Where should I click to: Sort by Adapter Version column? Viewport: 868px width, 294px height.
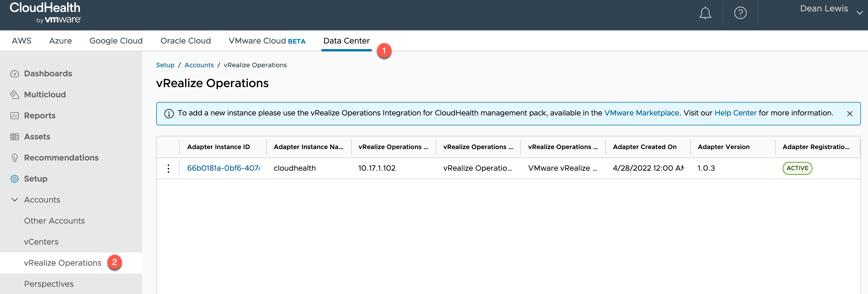[x=724, y=147]
